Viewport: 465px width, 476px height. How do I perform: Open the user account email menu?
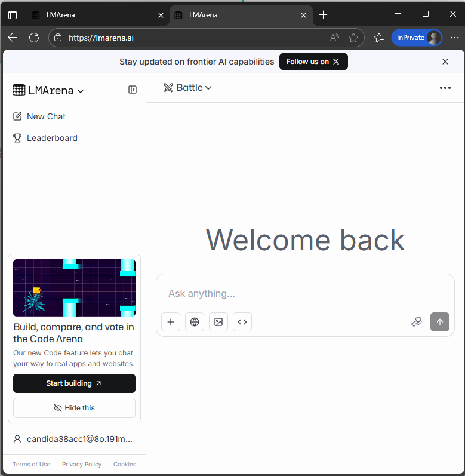click(73, 439)
